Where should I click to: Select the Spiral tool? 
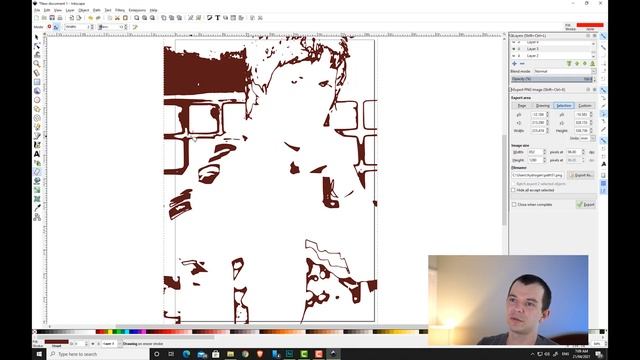tap(37, 118)
